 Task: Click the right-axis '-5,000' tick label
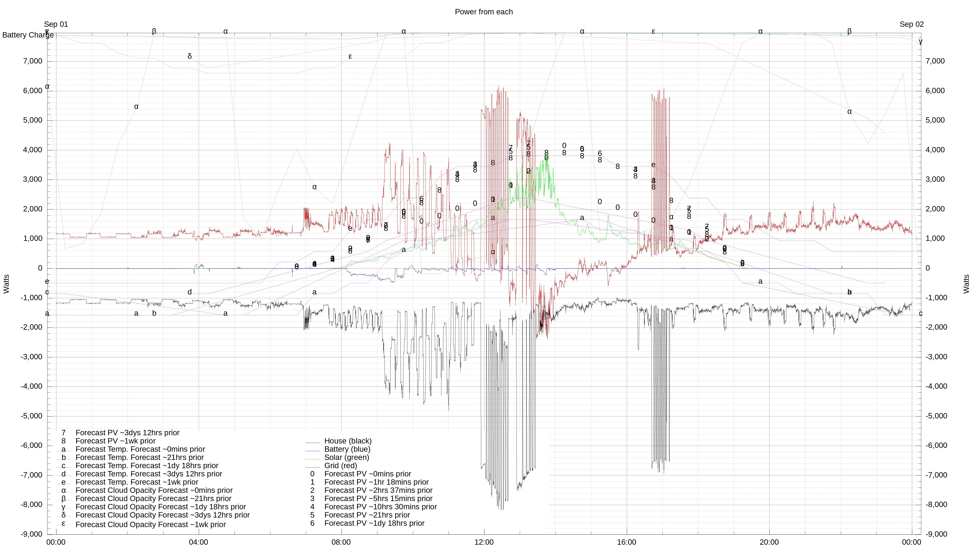click(936, 416)
